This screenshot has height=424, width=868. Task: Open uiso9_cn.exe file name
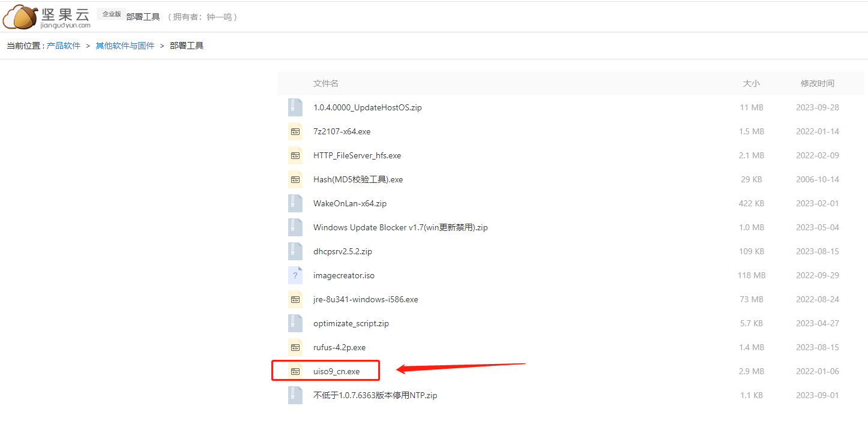point(337,371)
